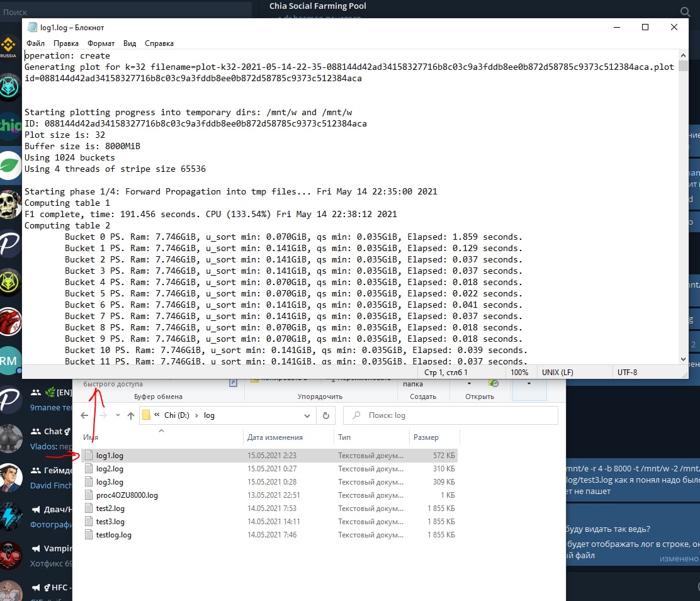Viewport: 700px width, 601px height.
Task: Click Notepad vertical scrollbar down arrow
Action: point(683,359)
